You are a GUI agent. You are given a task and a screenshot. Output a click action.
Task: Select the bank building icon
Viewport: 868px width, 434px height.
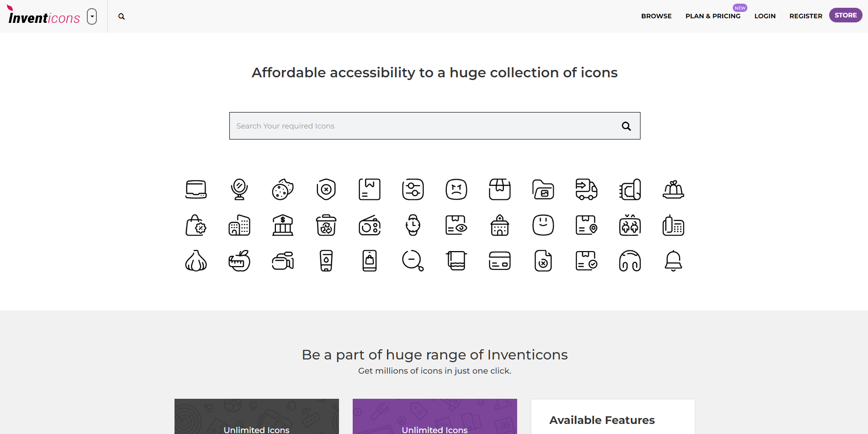pyautogui.click(x=283, y=225)
